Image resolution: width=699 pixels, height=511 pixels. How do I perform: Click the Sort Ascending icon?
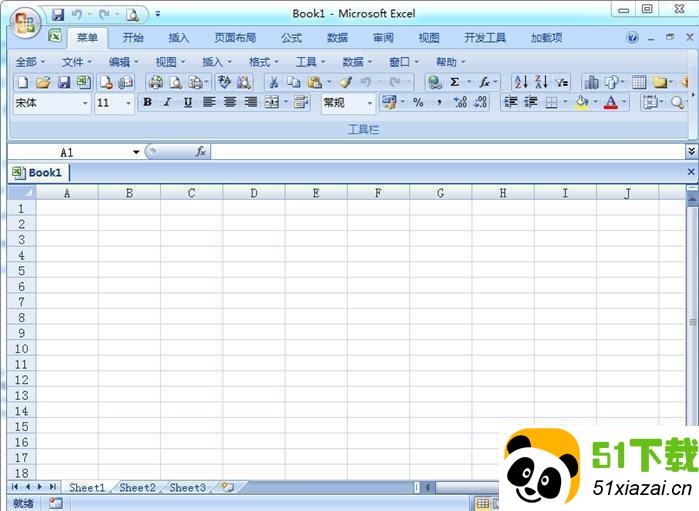(520, 82)
